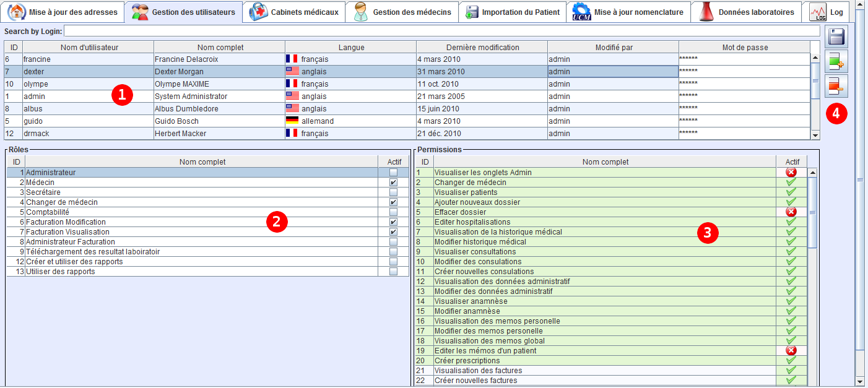Click the German flag in guido's row
Image resolution: width=868 pixels, height=388 pixels.
[x=292, y=121]
